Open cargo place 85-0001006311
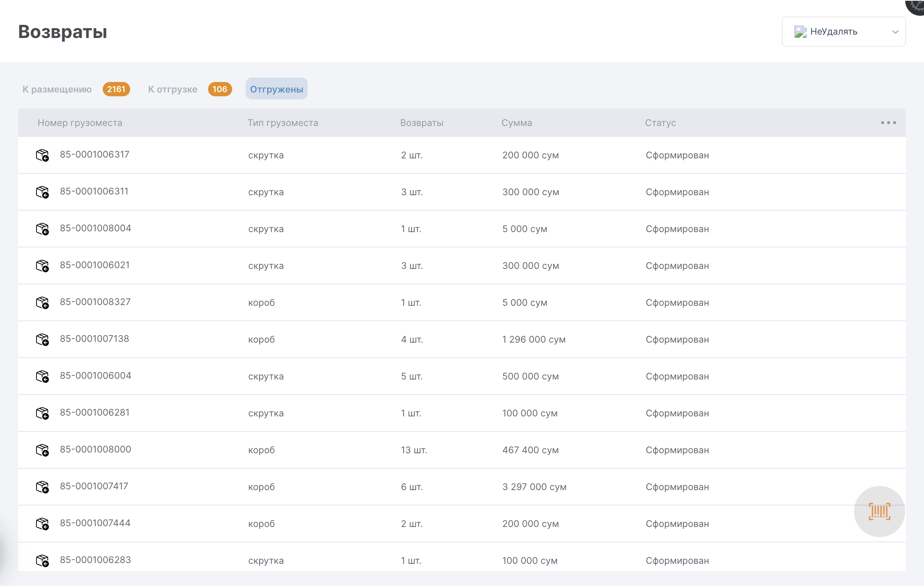The image size is (924, 586). tap(94, 191)
